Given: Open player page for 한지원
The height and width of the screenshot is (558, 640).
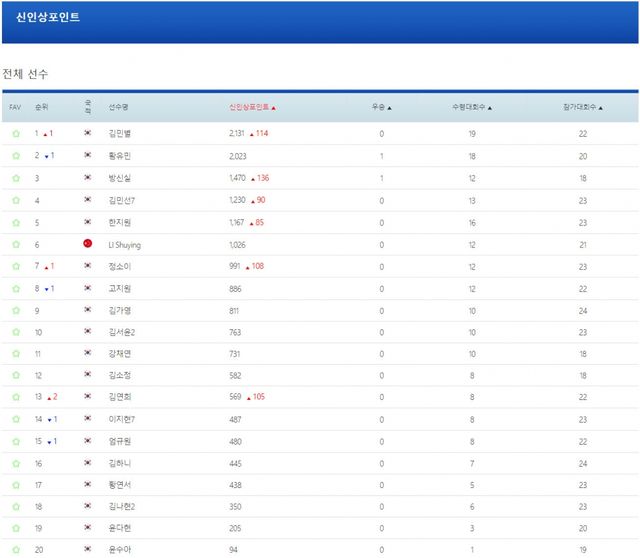Looking at the screenshot, I should pos(120,222).
